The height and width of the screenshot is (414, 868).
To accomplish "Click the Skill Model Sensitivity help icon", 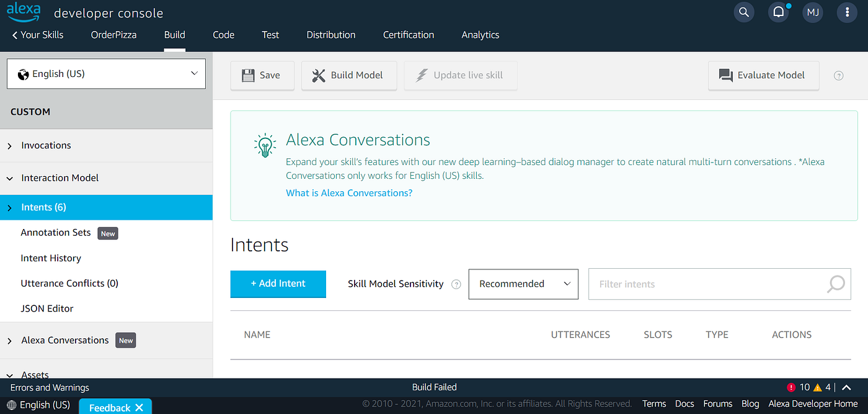I will pyautogui.click(x=456, y=284).
